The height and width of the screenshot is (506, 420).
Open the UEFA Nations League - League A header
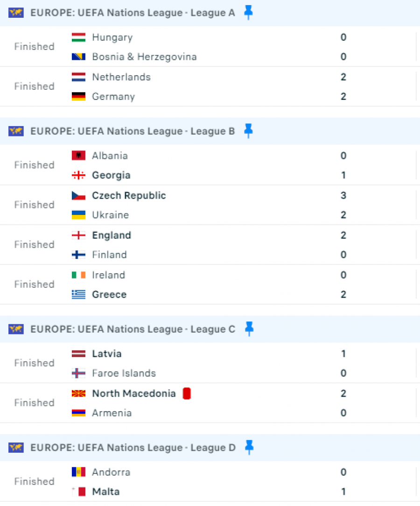133,13
